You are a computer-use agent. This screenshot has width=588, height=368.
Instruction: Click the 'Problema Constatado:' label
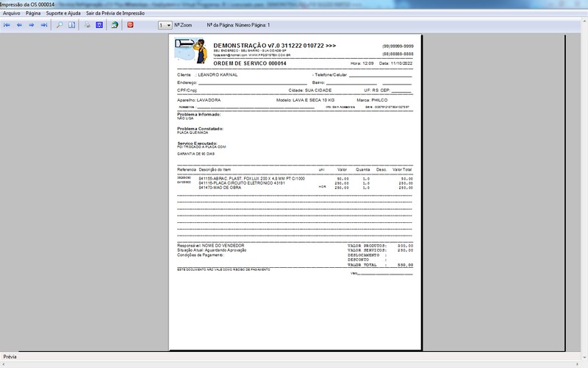(x=200, y=129)
